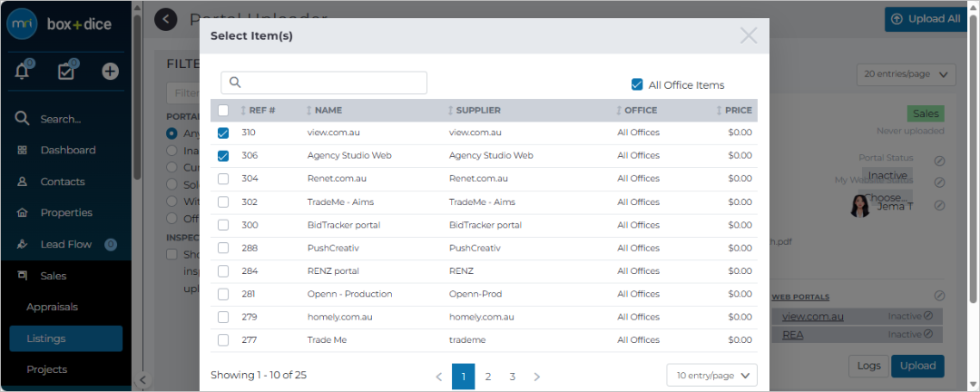The width and height of the screenshot is (980, 392).
Task: Click the Dashboard grid icon
Action: point(23,150)
